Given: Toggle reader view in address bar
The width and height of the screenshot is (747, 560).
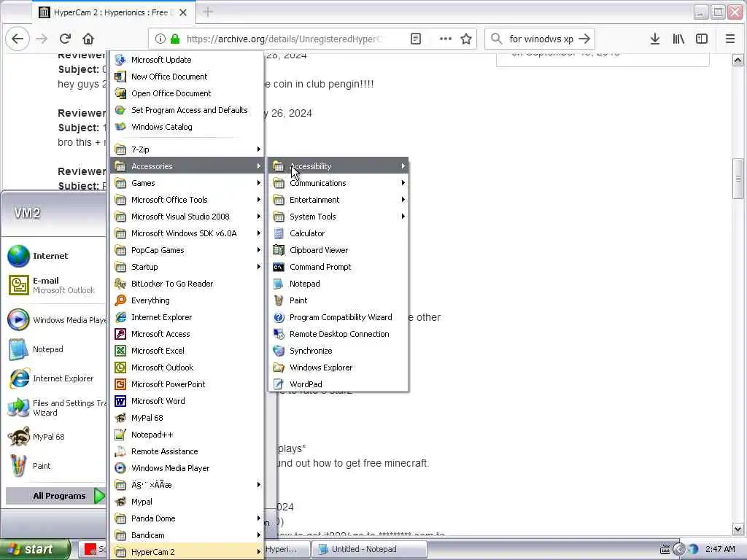Looking at the screenshot, I should [x=415, y=39].
